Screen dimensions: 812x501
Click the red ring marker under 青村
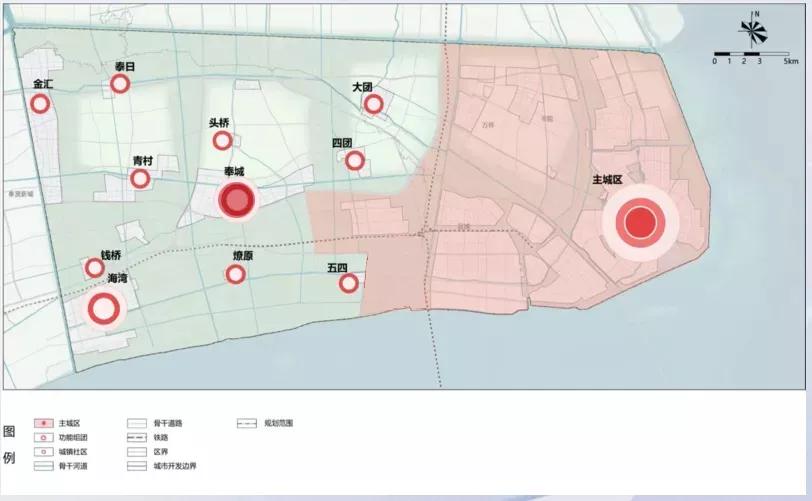pos(140,179)
